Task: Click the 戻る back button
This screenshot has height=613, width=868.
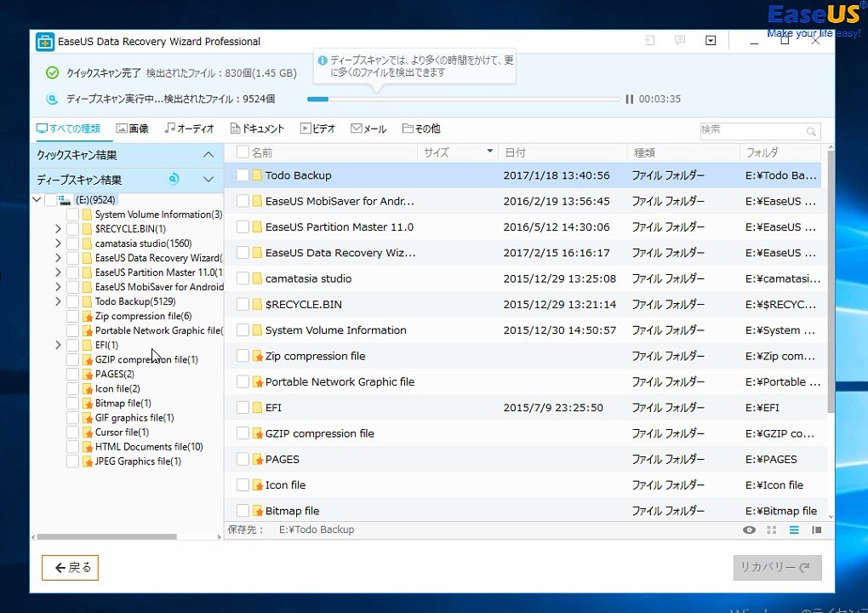Action: click(71, 568)
